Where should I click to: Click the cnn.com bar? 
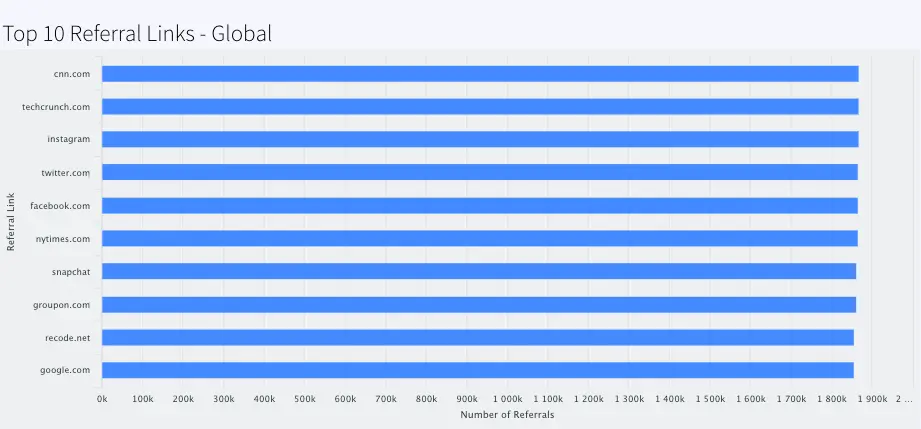coord(480,74)
